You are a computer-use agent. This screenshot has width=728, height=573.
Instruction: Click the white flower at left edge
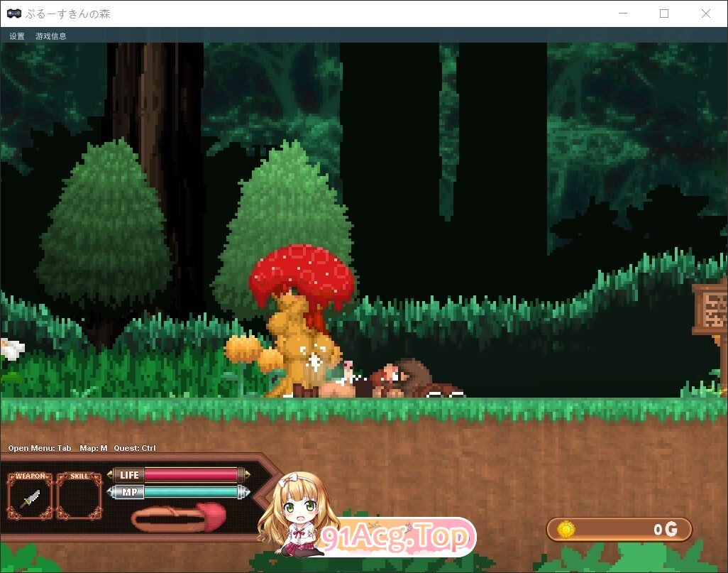[x=10, y=349]
